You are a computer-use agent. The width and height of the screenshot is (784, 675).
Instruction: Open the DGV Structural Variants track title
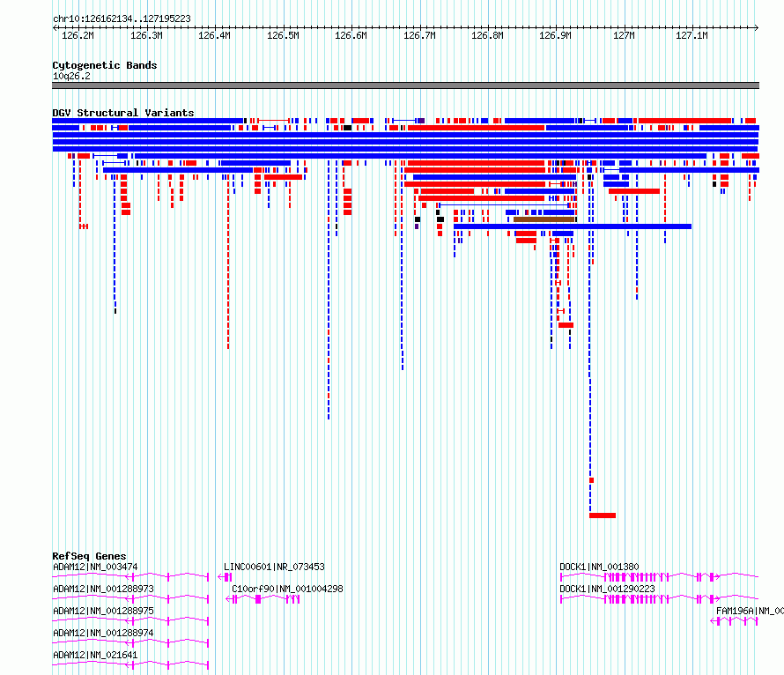(123, 113)
